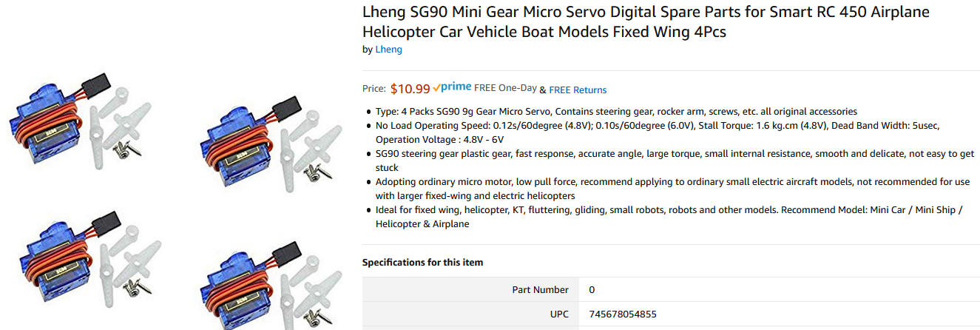This screenshot has height=330, width=980.
Task: Click the Prime logo next to the price
Action: pyautogui.click(x=452, y=87)
